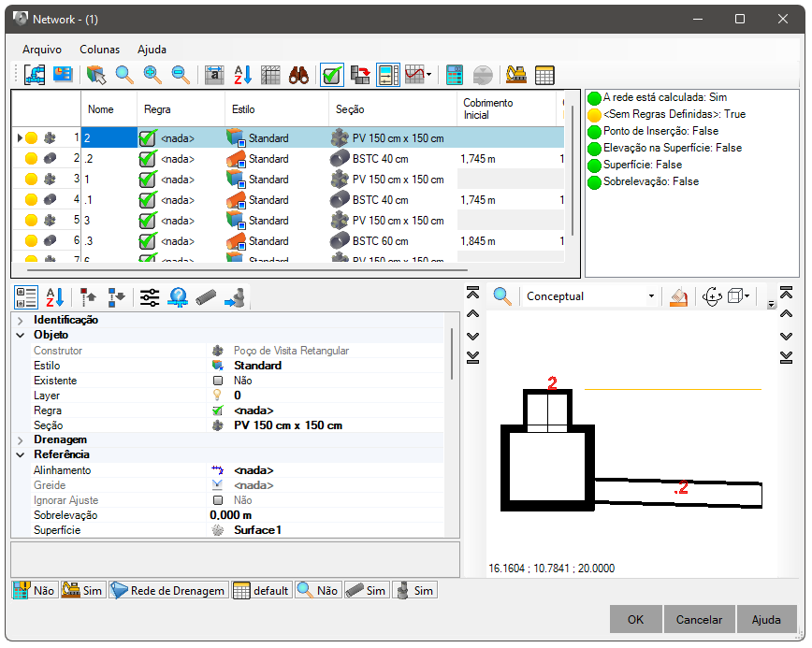Image resolution: width=812 pixels, height=648 pixels.
Task: Click the left panel single-up arrow
Action: [x=472, y=314]
